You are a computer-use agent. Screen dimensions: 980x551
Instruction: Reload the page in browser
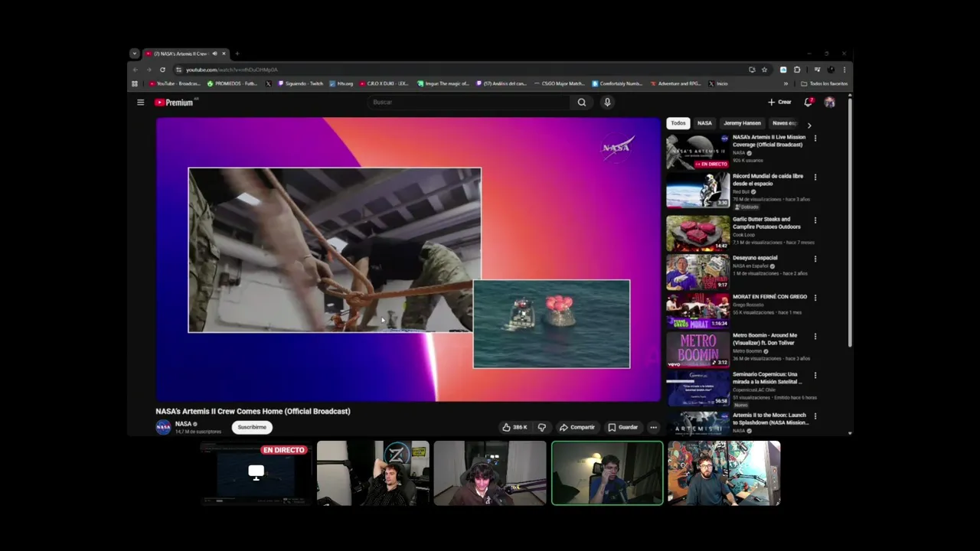click(x=162, y=70)
